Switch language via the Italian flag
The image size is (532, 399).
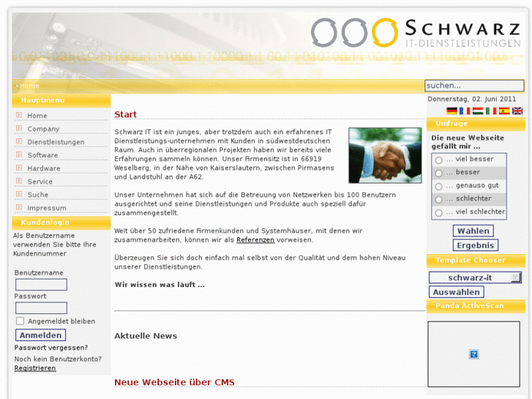[x=491, y=111]
